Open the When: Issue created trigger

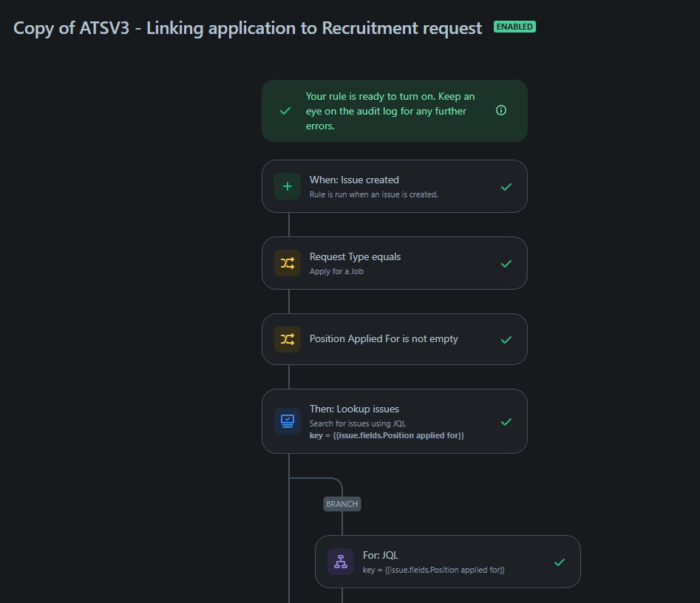[395, 186]
